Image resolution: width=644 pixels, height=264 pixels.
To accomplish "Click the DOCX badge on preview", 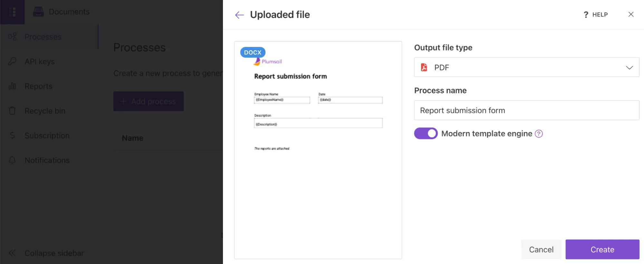I will pyautogui.click(x=253, y=52).
